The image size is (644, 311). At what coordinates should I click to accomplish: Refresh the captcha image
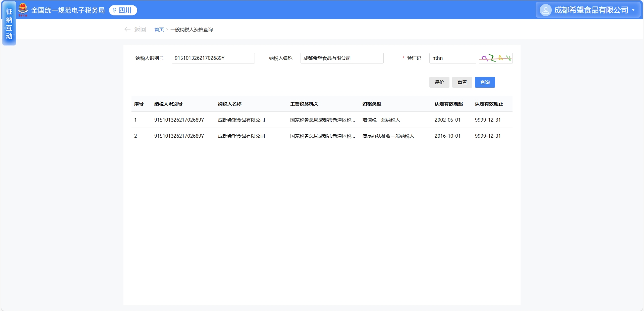point(495,58)
